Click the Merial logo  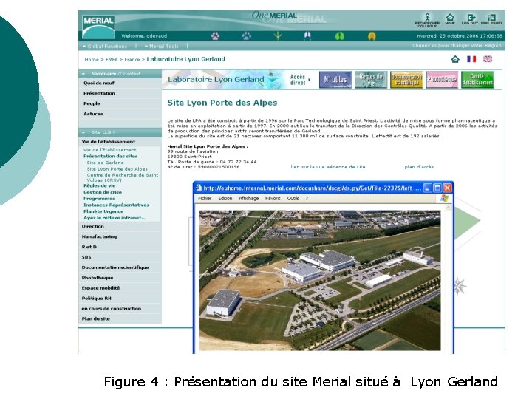(x=98, y=27)
